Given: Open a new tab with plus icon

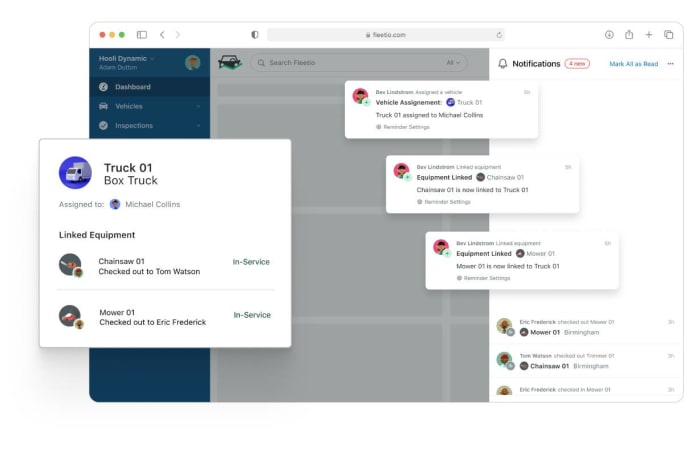Looking at the screenshot, I should [x=649, y=34].
